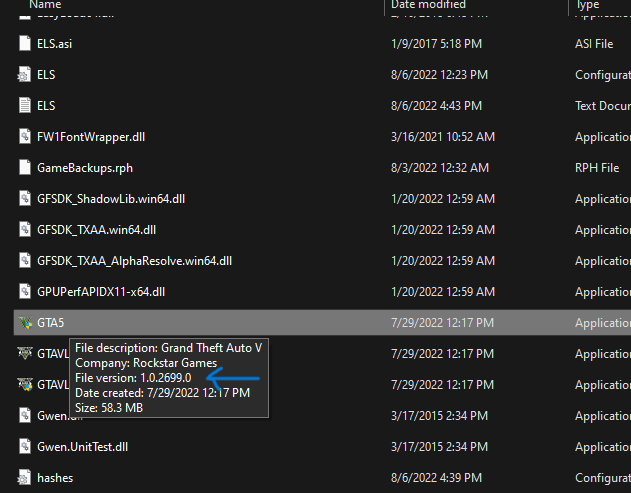The width and height of the screenshot is (631, 493).
Task: Select the FW1FontWrapper.dll file name
Action: (x=91, y=137)
